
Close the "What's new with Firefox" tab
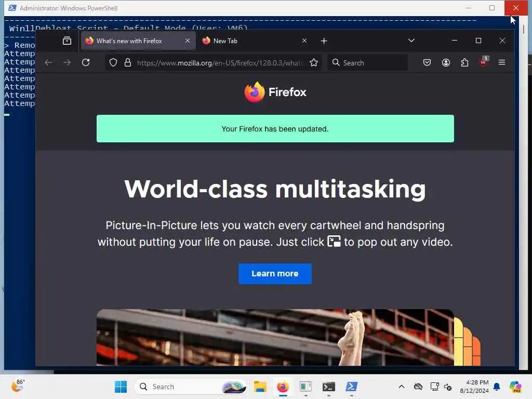[x=187, y=41]
